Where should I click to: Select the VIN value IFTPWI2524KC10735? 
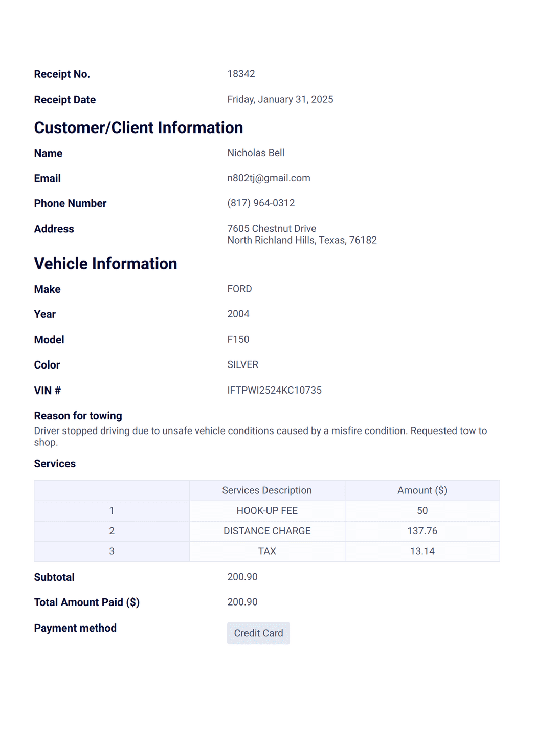274,391
